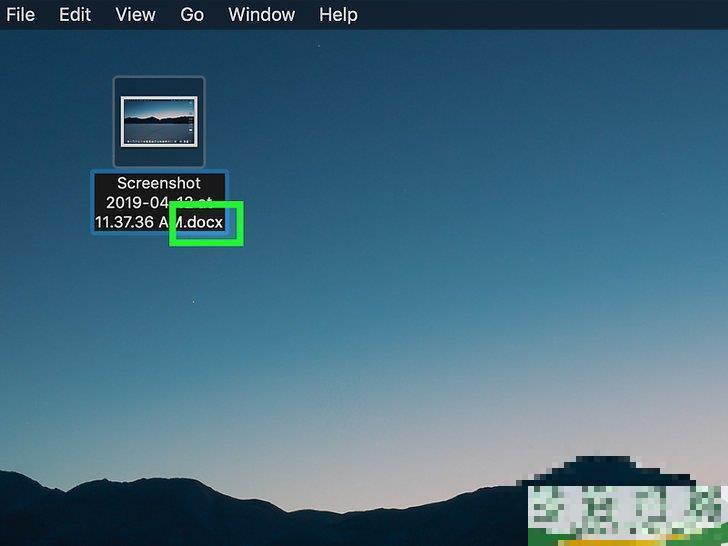This screenshot has height=546, width=728.
Task: Select the Screenshot file icon on desktop
Action: pos(159,122)
